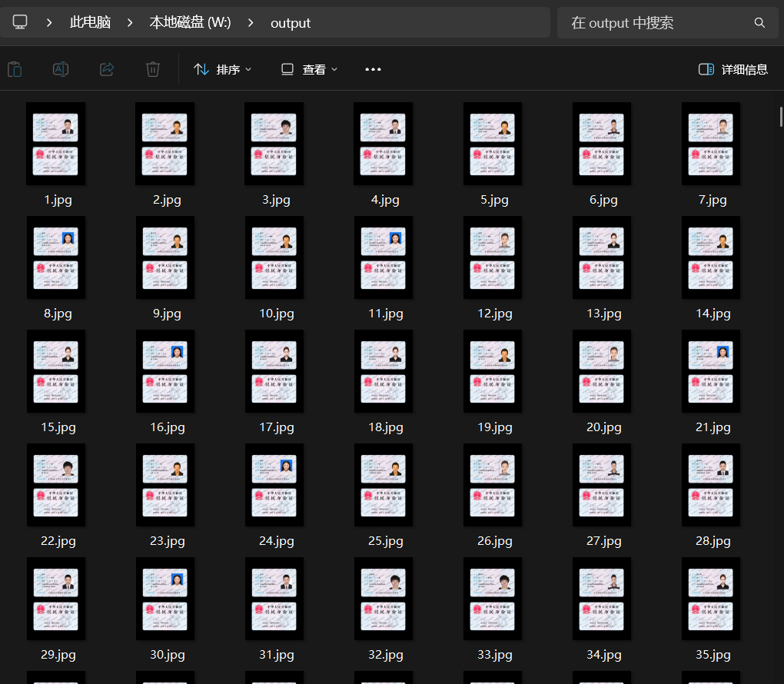Select the 32.jpg thumbnail
Viewport: 784px width, 684px height.
(383, 599)
